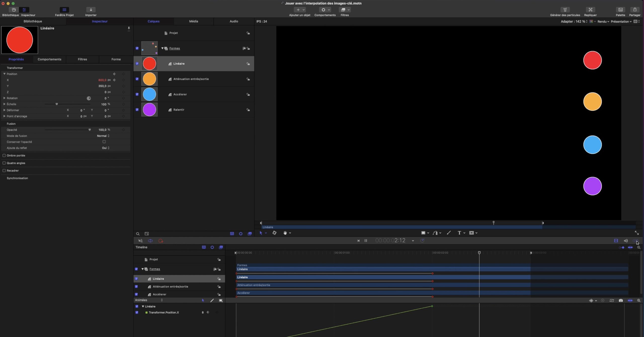Collapse the Formes group in Calques
This screenshot has height=337, width=644.
(163, 48)
